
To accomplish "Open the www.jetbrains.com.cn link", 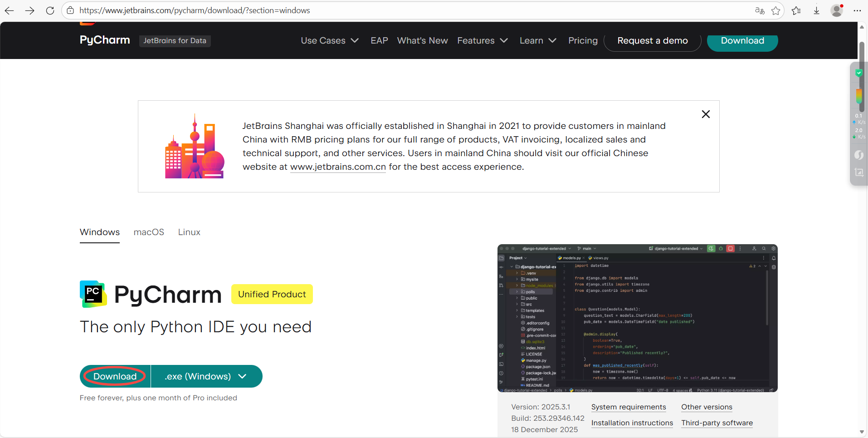I will [337, 167].
